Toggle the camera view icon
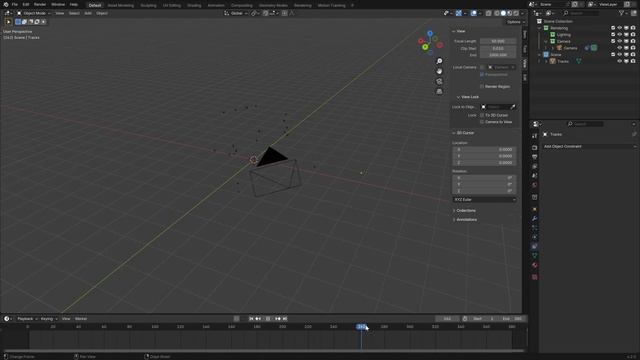This screenshot has width=640, height=360. coord(439,81)
